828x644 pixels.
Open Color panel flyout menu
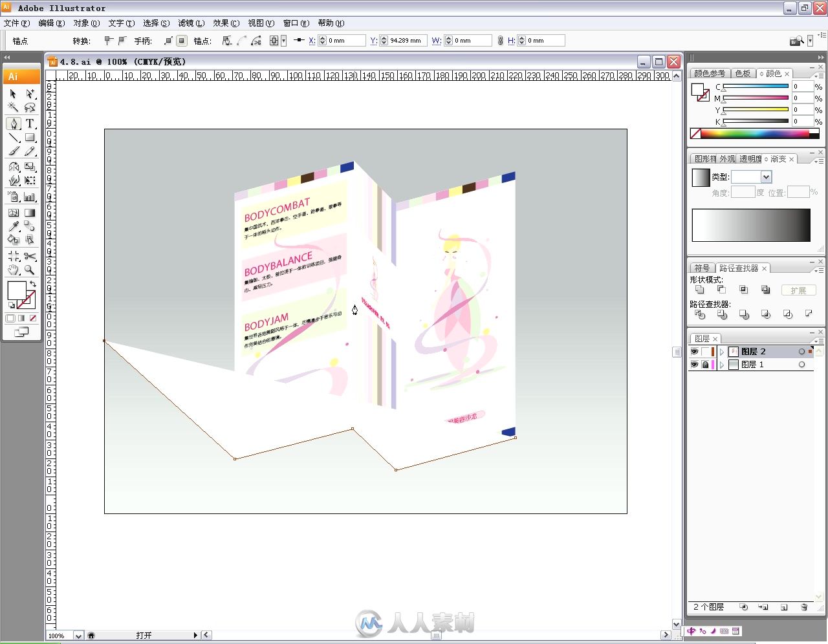[x=820, y=76]
